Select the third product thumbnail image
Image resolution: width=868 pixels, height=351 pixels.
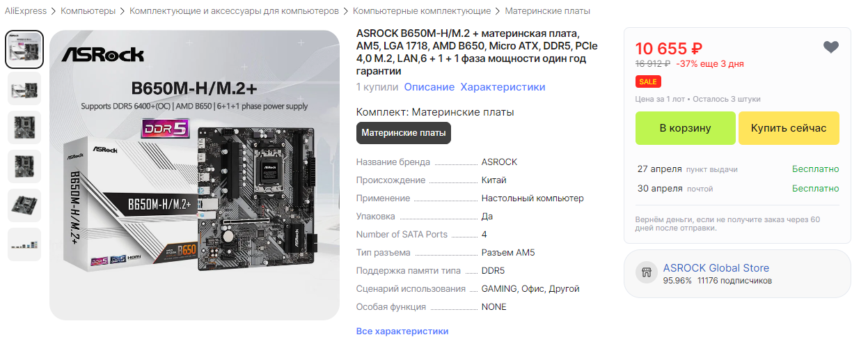(x=24, y=127)
